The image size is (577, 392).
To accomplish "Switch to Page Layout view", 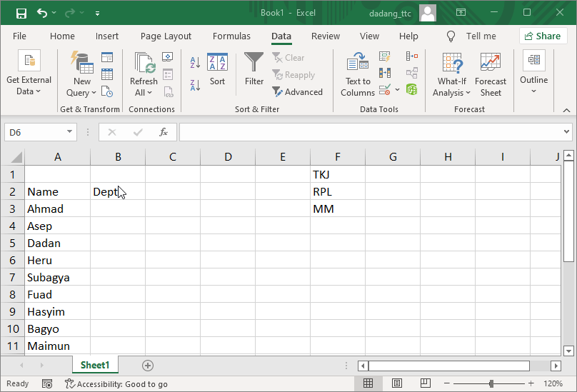I will pos(397,383).
